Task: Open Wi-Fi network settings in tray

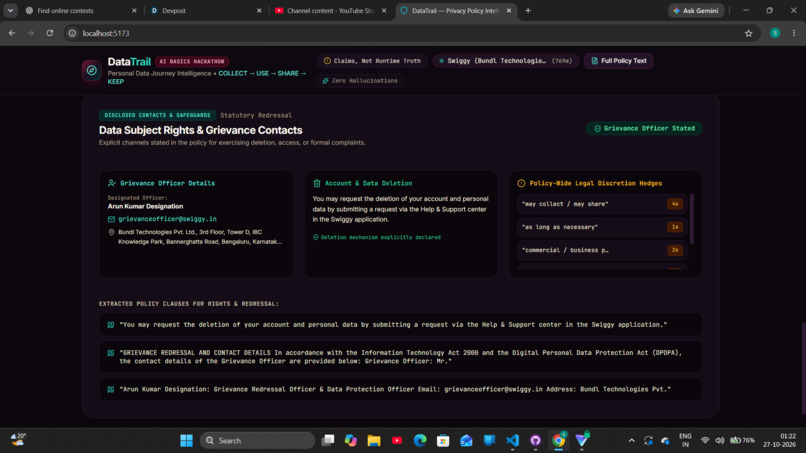Action: 705,441
